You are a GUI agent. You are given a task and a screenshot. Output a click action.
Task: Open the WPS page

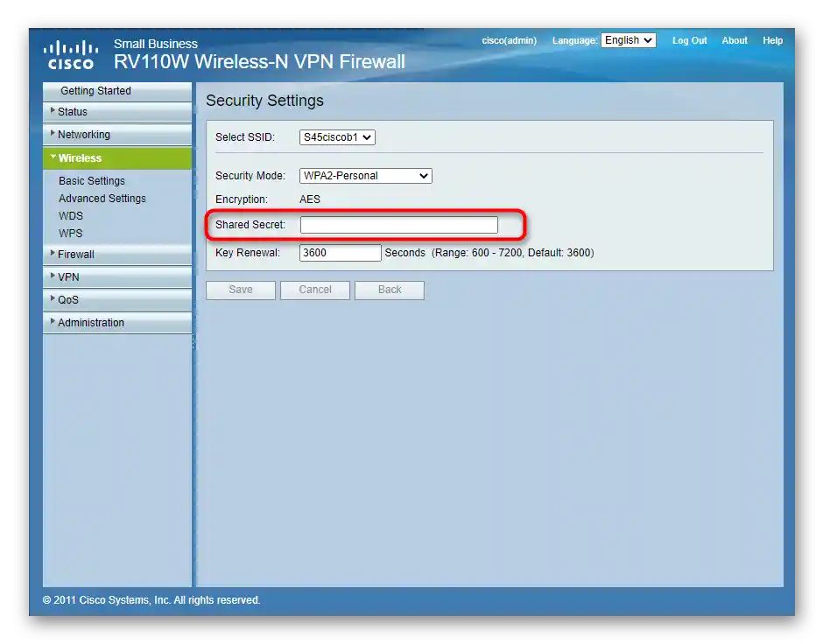70,234
